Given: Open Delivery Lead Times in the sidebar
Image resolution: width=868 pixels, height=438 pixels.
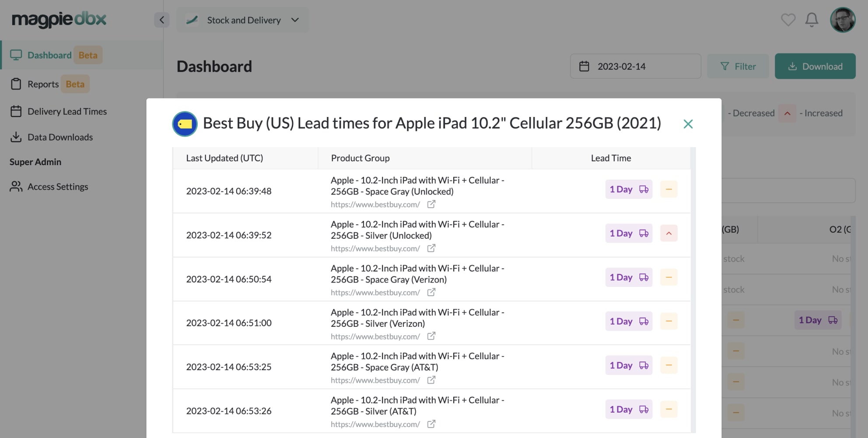Looking at the screenshot, I should [58, 111].
